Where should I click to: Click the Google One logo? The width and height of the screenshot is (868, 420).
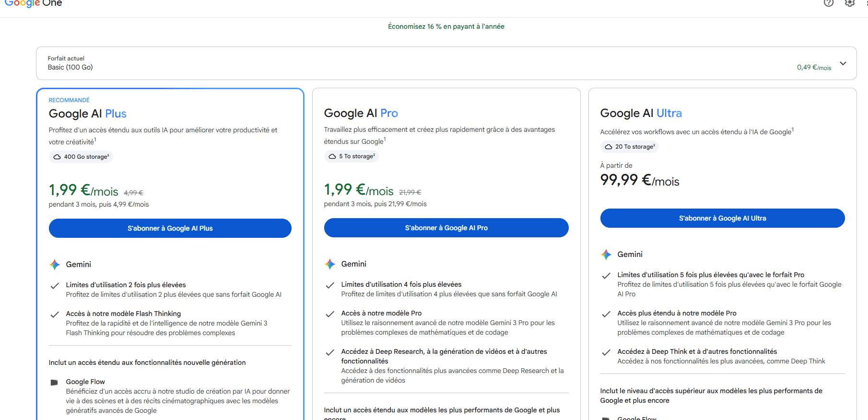33,3
